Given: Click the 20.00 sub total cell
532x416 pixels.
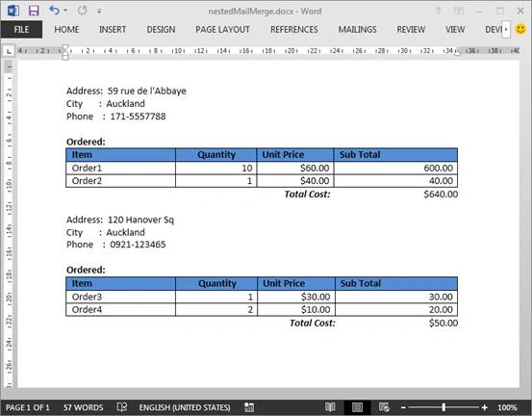Looking at the screenshot, I should click(x=396, y=310).
